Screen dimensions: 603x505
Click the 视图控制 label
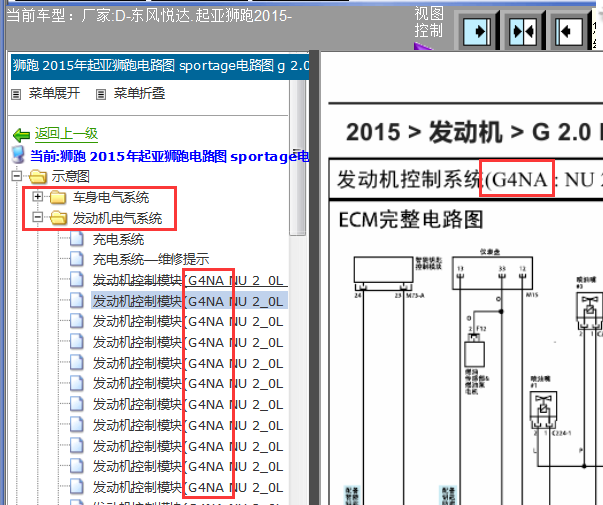point(429,22)
